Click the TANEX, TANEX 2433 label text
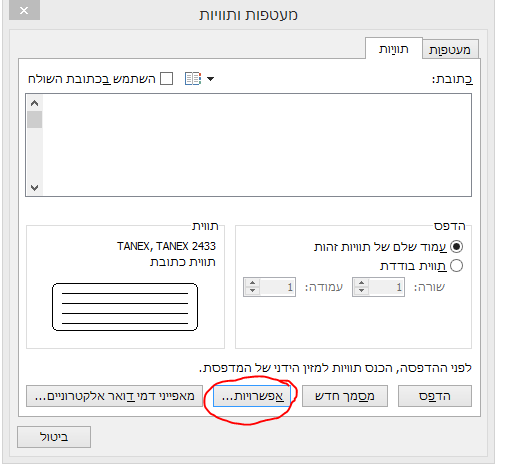The height and width of the screenshot is (468, 505). click(166, 246)
